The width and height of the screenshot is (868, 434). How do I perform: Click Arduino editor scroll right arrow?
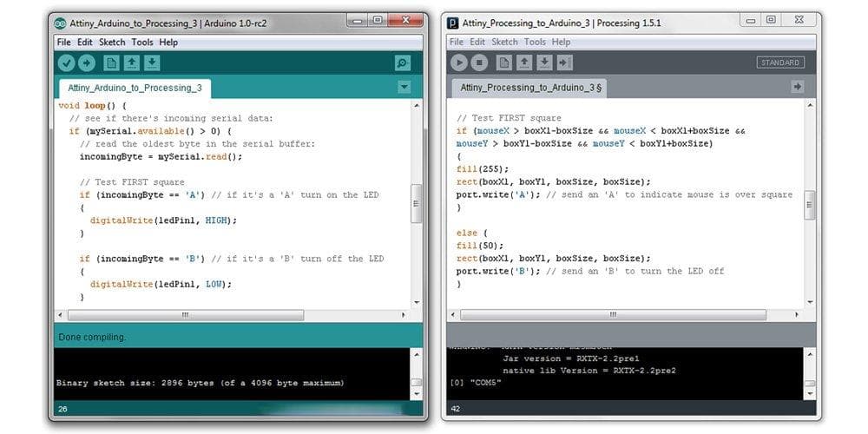click(x=404, y=315)
